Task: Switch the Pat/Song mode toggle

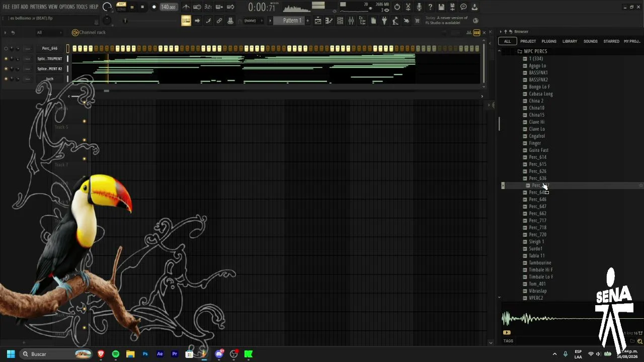Action: pyautogui.click(x=121, y=7)
